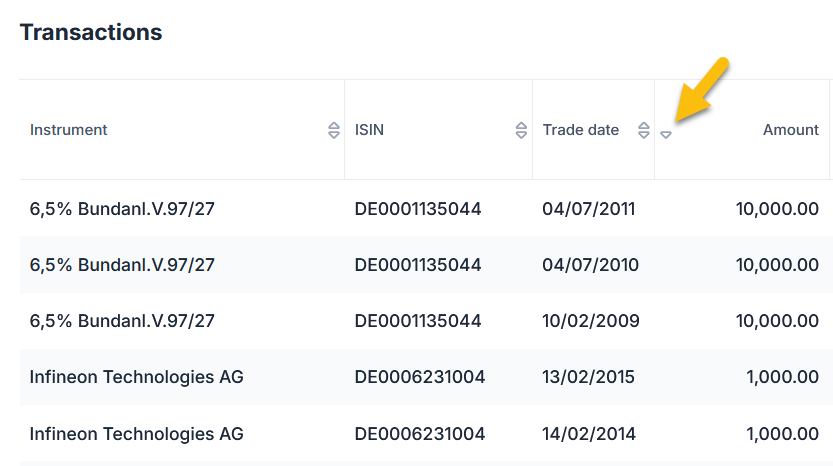Viewport: 833px width, 466px height.
Task: Open the Amount column dropdown arrow
Action: tap(666, 135)
